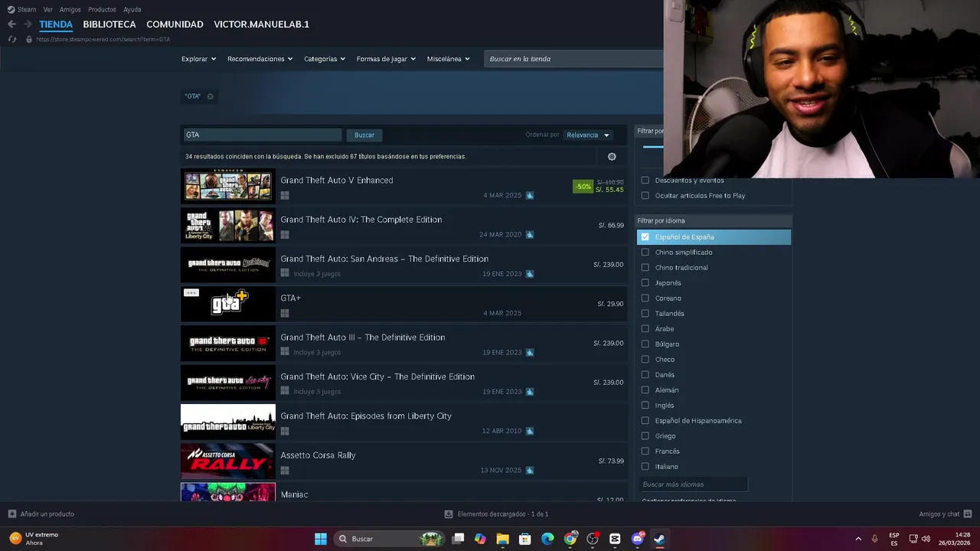Image resolution: width=980 pixels, height=551 pixels.
Task: Expand the Categorías dropdown
Action: pos(325,59)
